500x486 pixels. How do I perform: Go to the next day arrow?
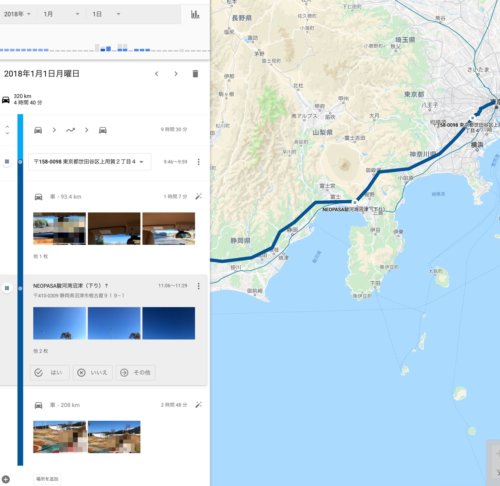click(176, 74)
